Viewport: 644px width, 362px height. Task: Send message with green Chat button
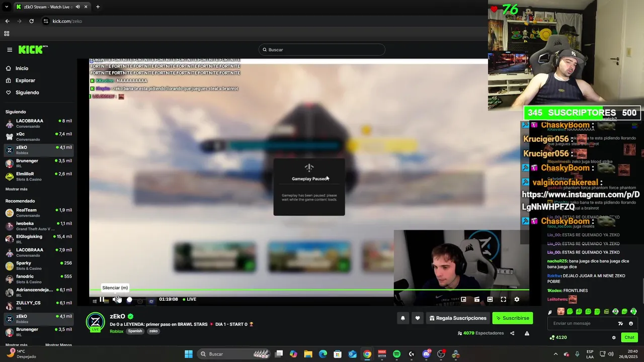(629, 337)
